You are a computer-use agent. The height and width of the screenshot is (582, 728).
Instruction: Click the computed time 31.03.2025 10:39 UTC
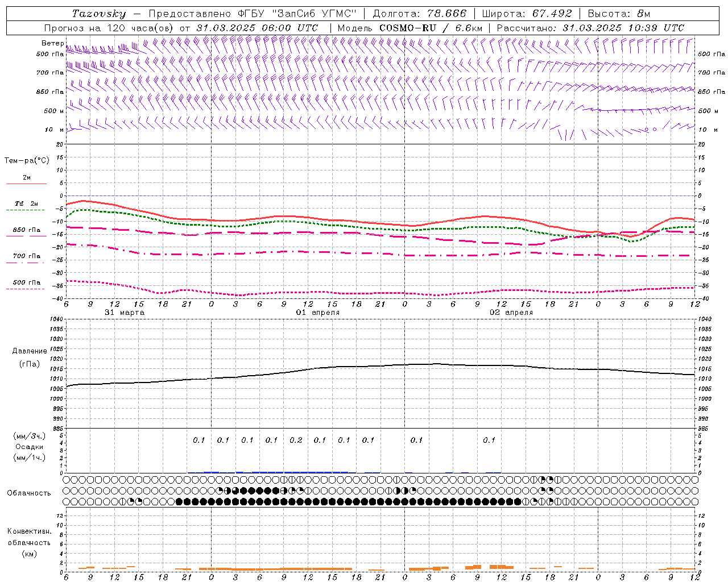point(623,28)
